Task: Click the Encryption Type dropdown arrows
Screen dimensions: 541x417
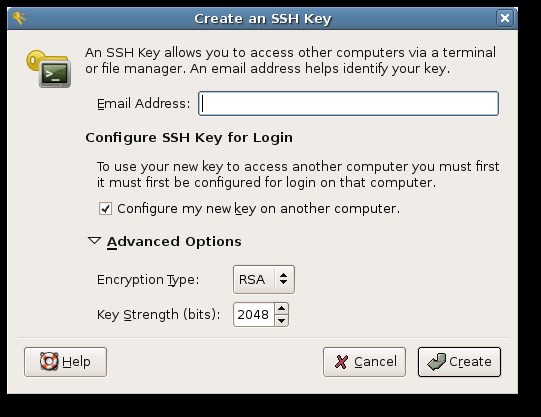Action: coord(284,279)
